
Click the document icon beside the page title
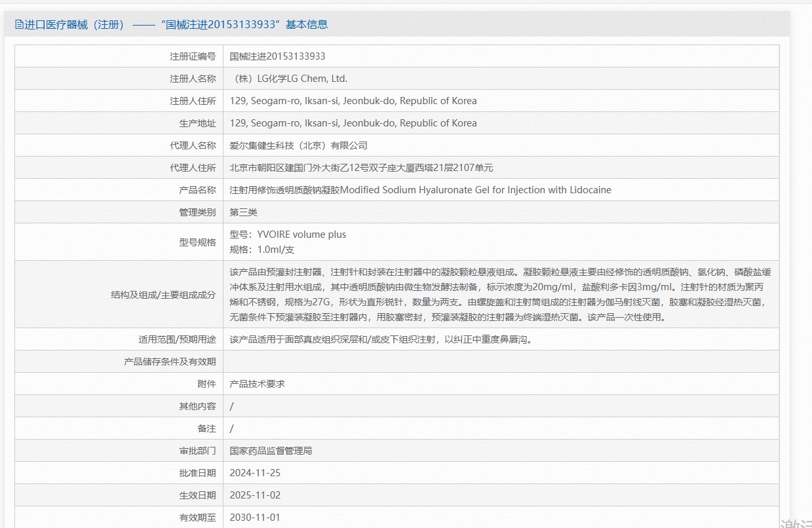point(19,25)
